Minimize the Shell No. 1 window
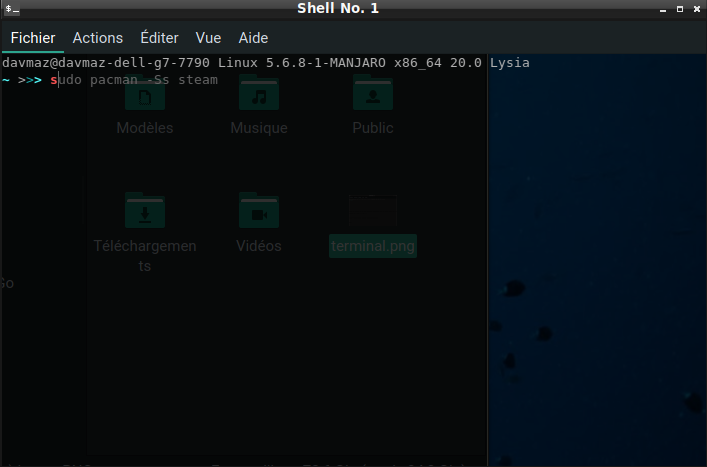 click(x=663, y=9)
